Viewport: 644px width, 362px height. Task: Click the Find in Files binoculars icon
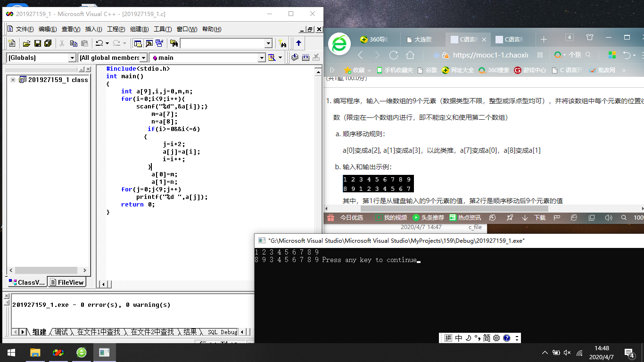click(174, 43)
